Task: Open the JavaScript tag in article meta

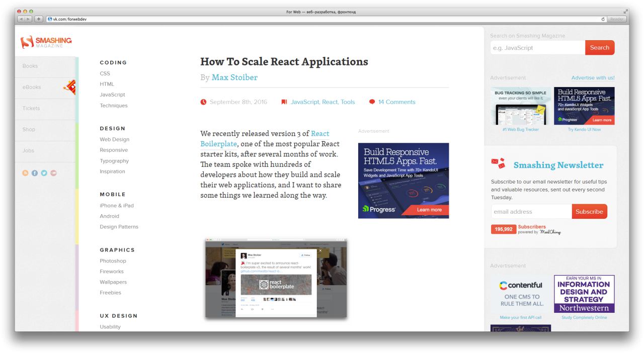Action: pyautogui.click(x=305, y=102)
